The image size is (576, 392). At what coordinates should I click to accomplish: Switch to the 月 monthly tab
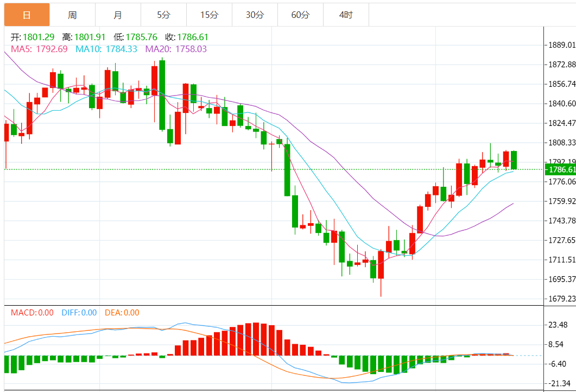[x=118, y=15]
